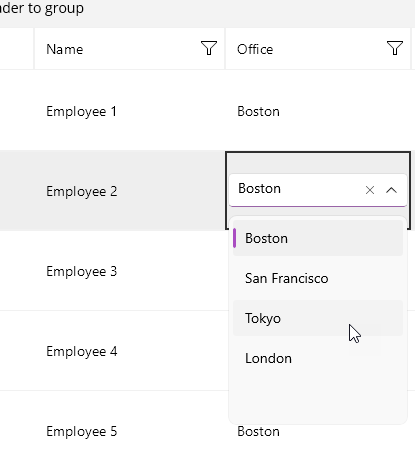Click the Employee 2 name cell
The width and height of the screenshot is (415, 457).
coord(129,190)
